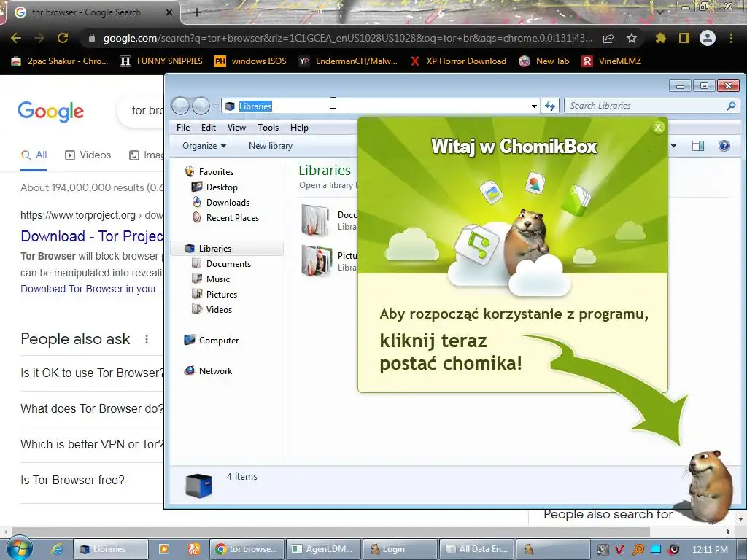The image size is (747, 560).
Task: Close the ChomikBox welcome popup
Action: [658, 127]
